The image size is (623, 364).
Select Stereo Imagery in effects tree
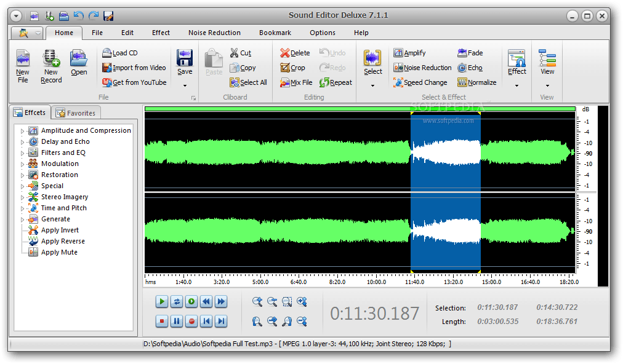click(x=65, y=197)
